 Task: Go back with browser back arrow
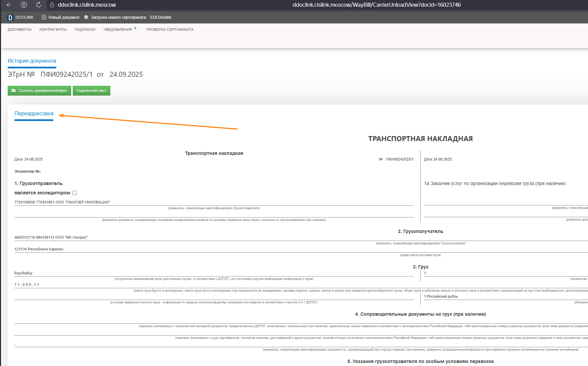click(9, 5)
